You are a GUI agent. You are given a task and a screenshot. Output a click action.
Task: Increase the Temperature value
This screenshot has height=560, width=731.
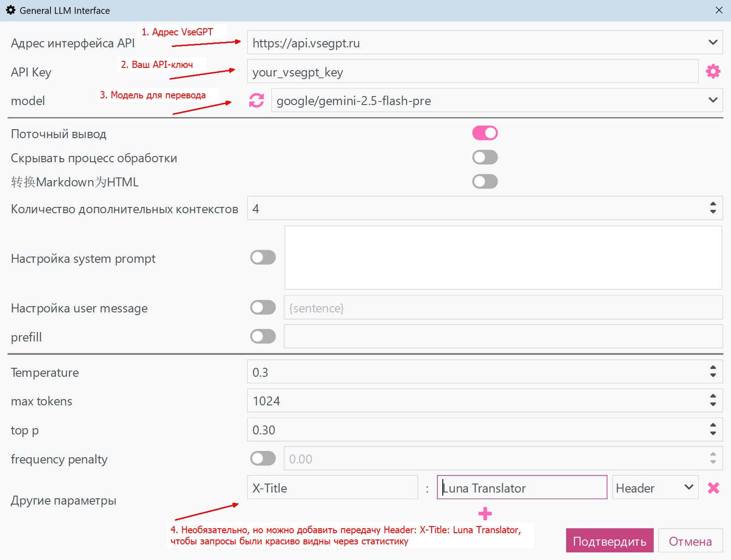[x=713, y=367]
